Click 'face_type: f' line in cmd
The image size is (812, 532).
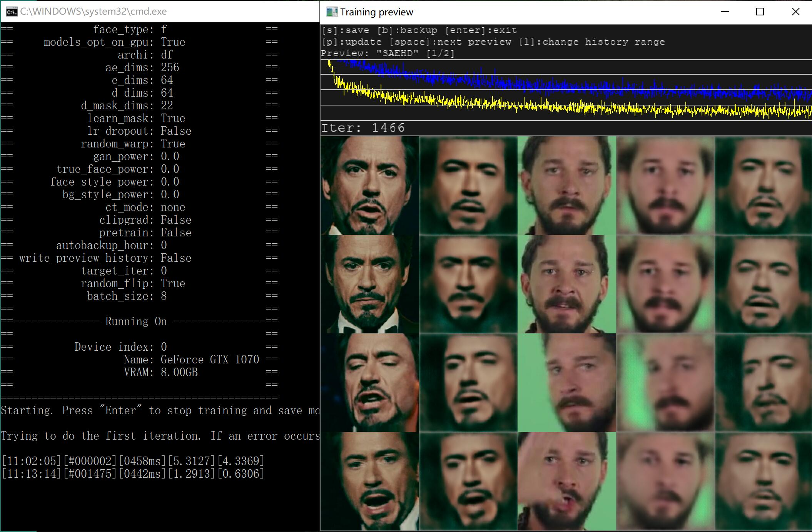[130, 29]
